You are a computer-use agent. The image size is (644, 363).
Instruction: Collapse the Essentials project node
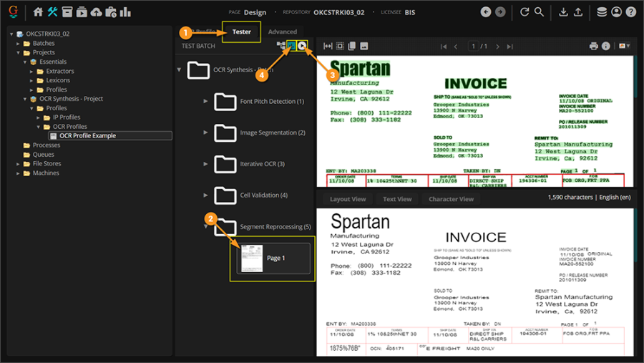coord(25,62)
